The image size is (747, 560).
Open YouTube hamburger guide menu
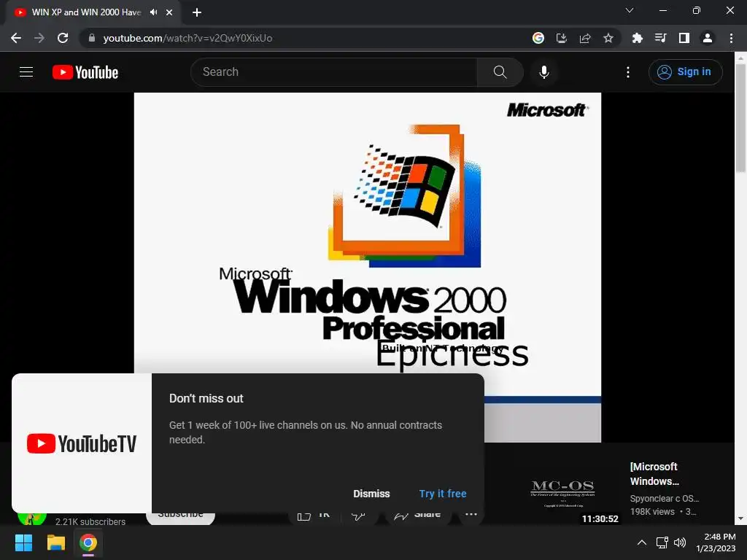coord(26,72)
